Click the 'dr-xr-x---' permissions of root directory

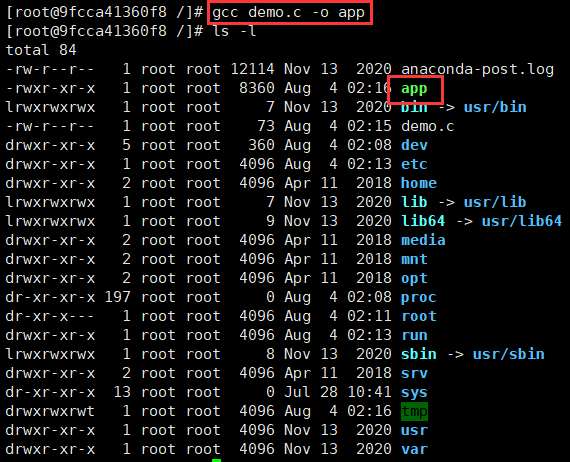50,316
